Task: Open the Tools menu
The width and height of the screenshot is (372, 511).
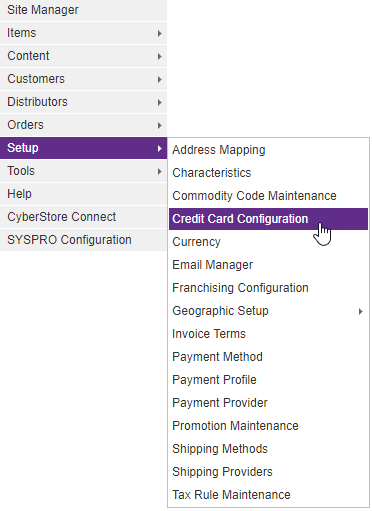Action: (x=83, y=171)
